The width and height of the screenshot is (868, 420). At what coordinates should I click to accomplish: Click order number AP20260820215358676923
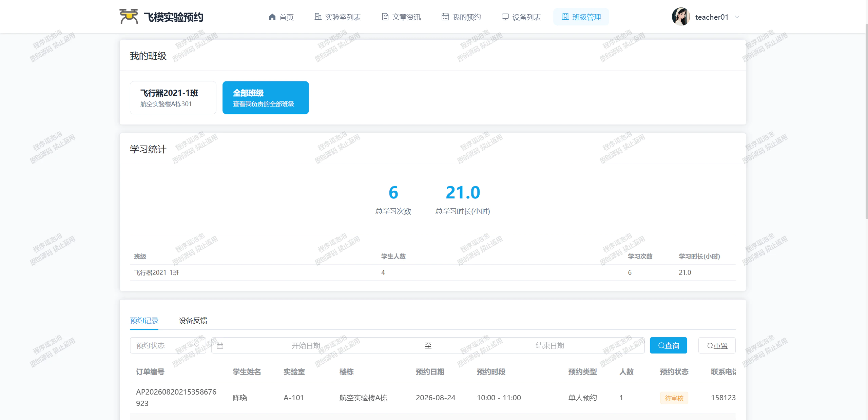pos(176,398)
